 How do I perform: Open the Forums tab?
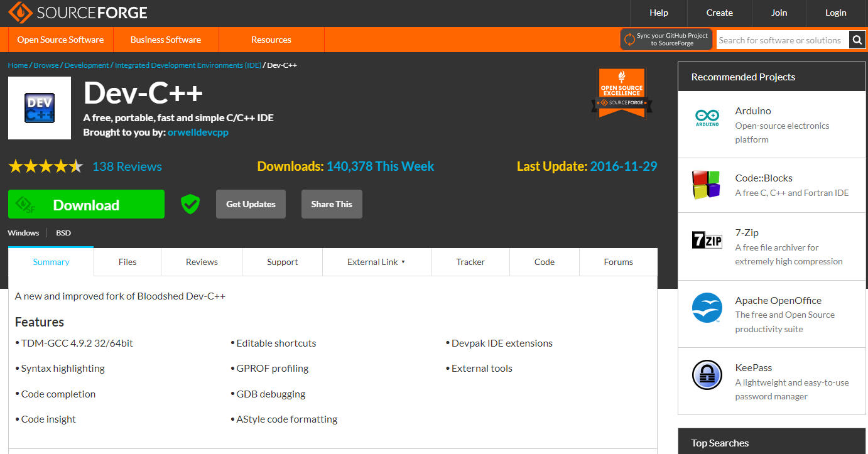pos(619,262)
